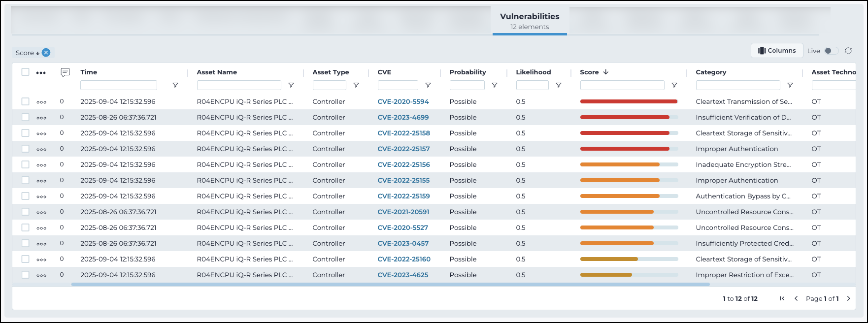This screenshot has width=868, height=323.
Task: Click the score bar for CVE-2022-25155
Action: click(x=629, y=180)
